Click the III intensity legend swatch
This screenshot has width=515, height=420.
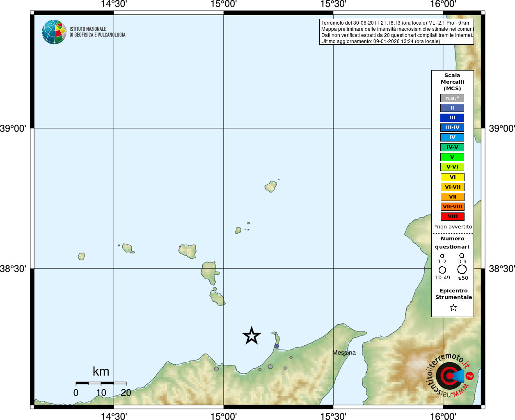coord(452,118)
